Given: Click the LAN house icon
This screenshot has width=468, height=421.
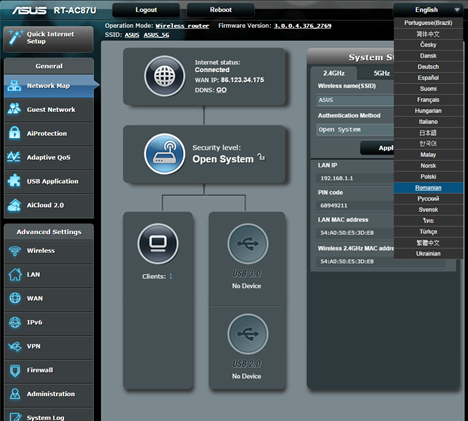Looking at the screenshot, I should pos(15,274).
